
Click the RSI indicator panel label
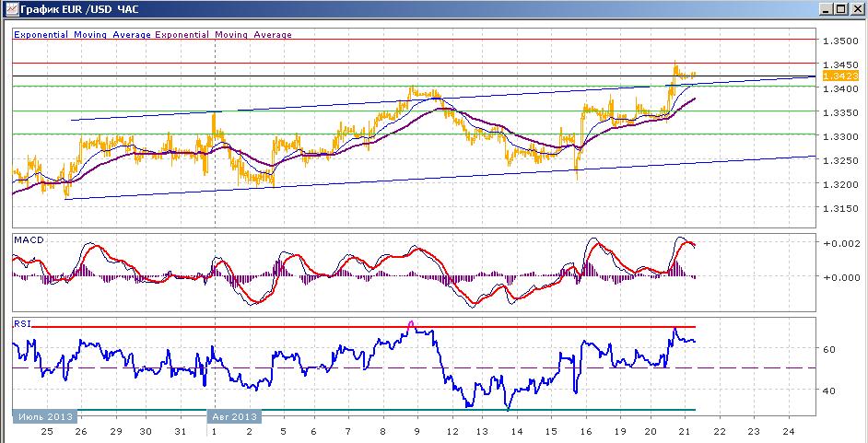pyautogui.click(x=22, y=324)
